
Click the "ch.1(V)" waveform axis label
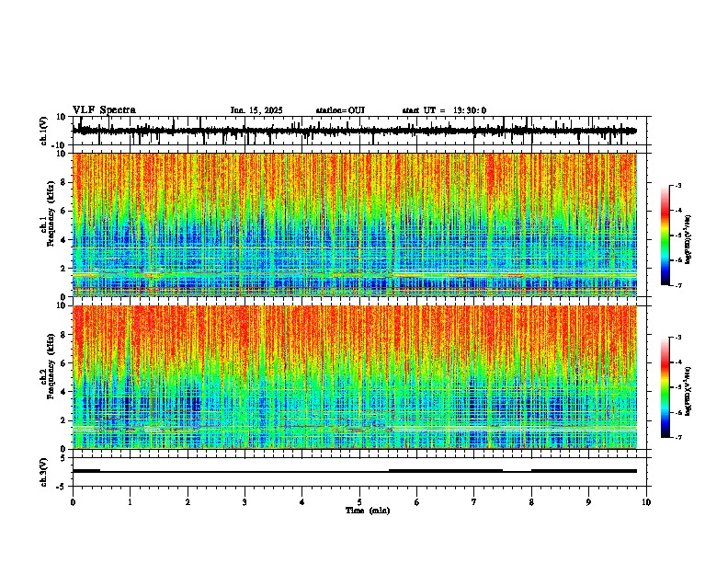pyautogui.click(x=44, y=131)
